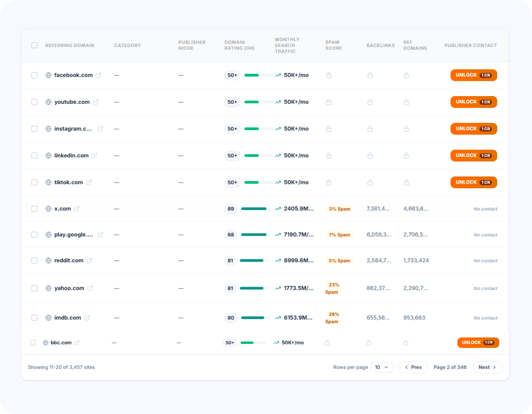532x414 pixels.
Task: Click the locked spam score icon for linkedin.com
Action: (329, 156)
